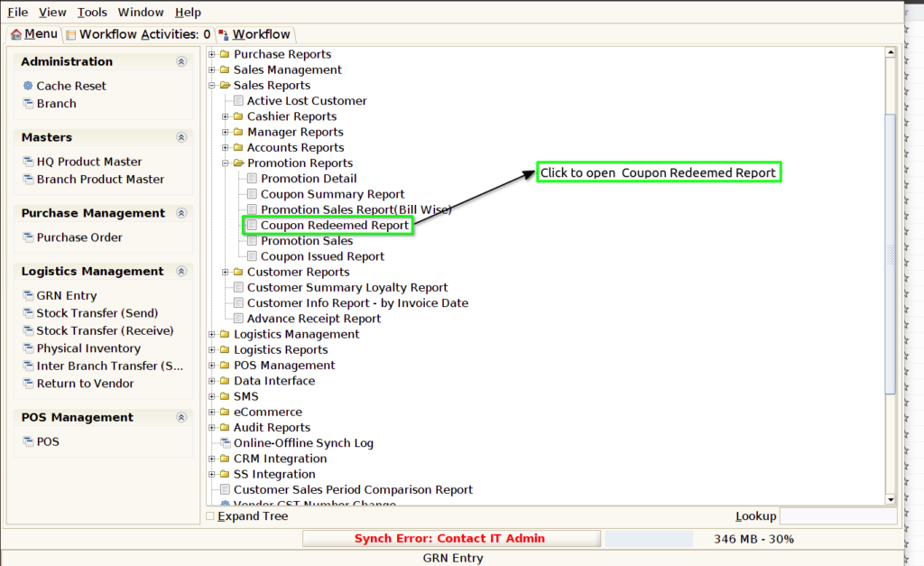Click the Promotion Detail report icon
Image resolution: width=924 pixels, height=566 pixels.
(x=253, y=178)
